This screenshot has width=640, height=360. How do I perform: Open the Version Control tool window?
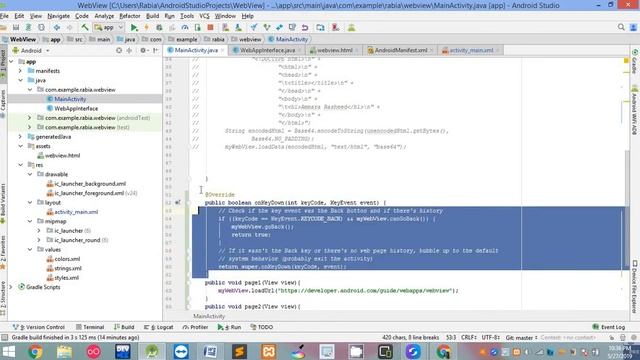click(38, 327)
